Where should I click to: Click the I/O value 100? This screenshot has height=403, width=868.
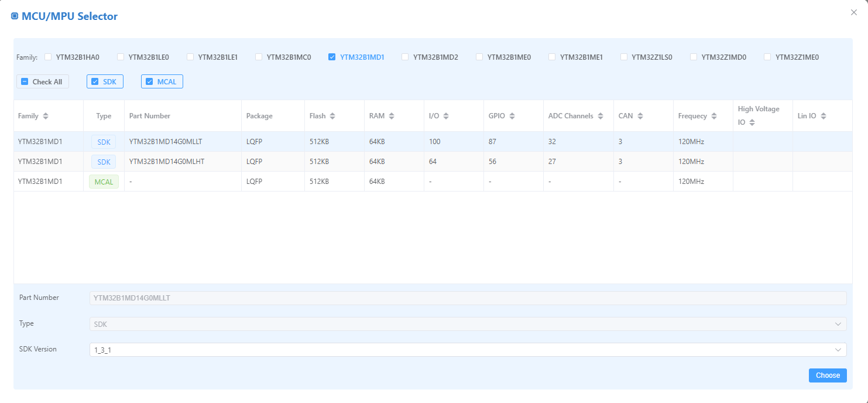point(435,142)
